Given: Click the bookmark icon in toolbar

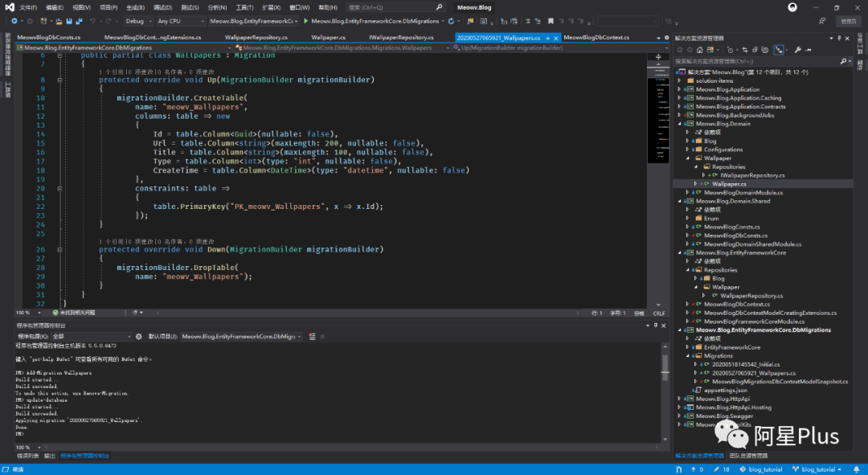Looking at the screenshot, I should click(551, 21).
